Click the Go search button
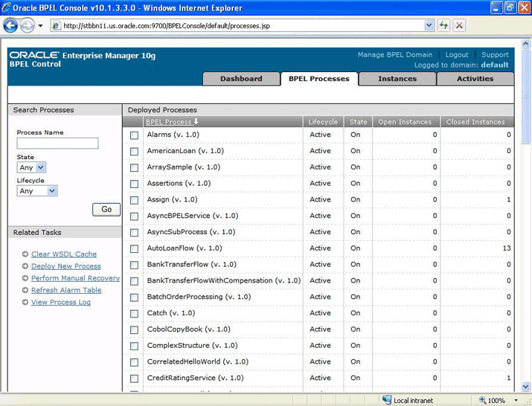Screen dimensions: 532x406 (x=106, y=209)
